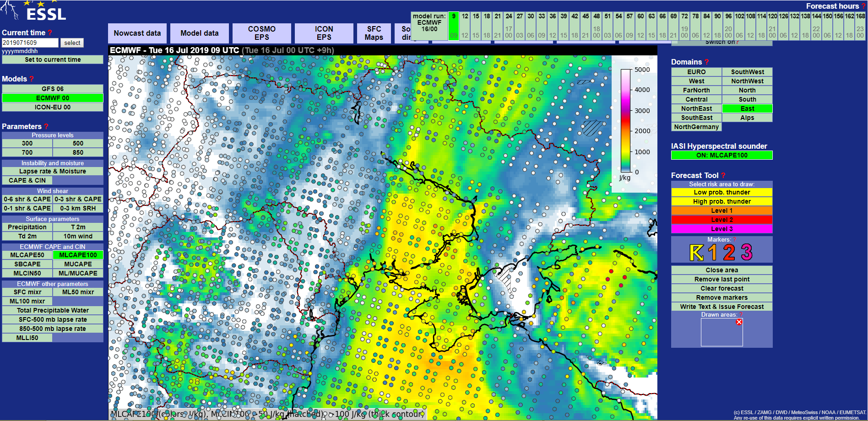Pick High prob. thunder risk area
This screenshot has height=421, width=868.
(x=722, y=201)
